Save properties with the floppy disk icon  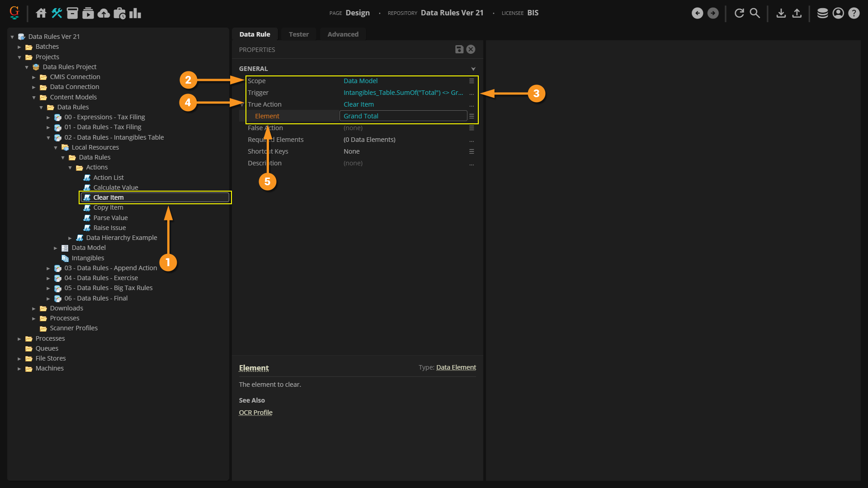[459, 49]
